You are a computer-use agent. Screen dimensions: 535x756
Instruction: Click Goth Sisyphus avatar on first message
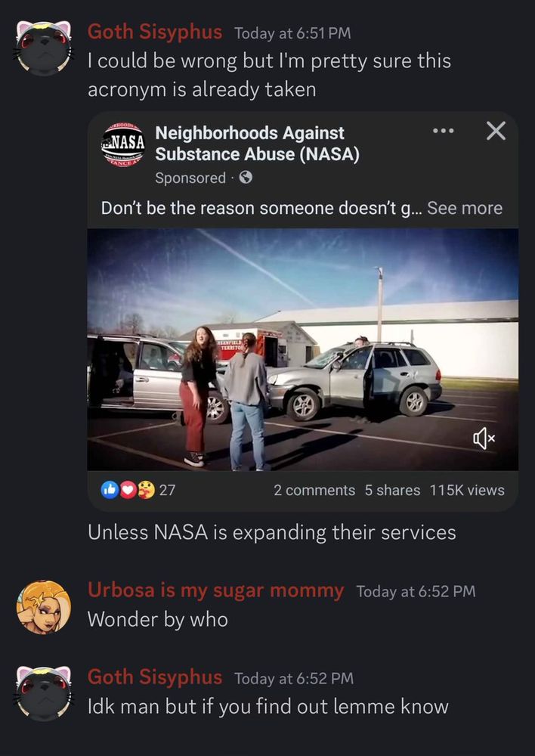coord(43,48)
